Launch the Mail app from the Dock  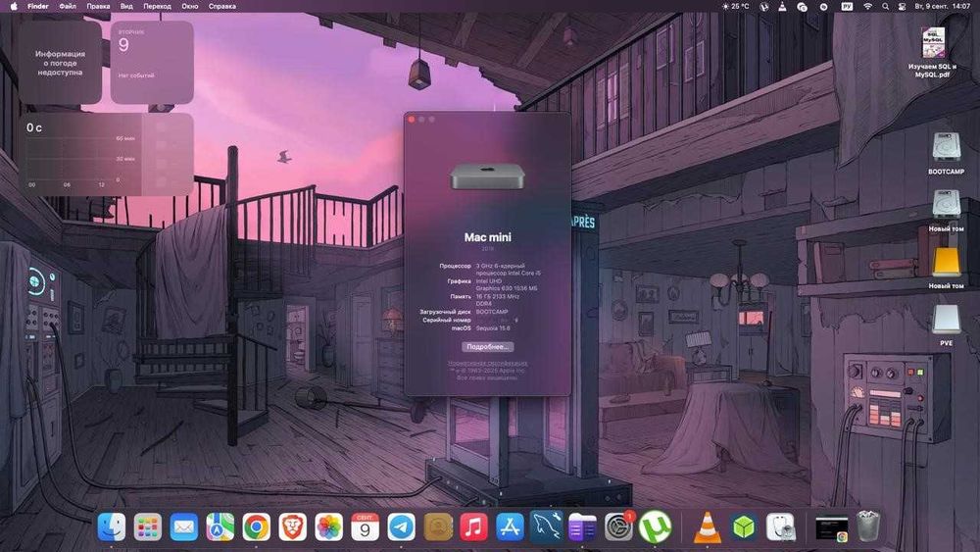click(x=184, y=527)
